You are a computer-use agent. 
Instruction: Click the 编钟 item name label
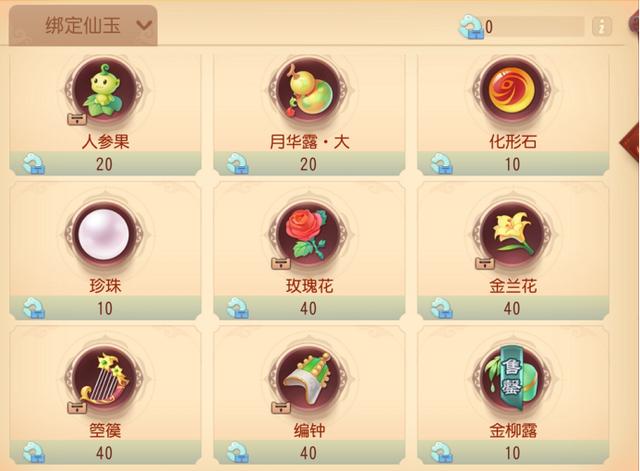click(309, 431)
